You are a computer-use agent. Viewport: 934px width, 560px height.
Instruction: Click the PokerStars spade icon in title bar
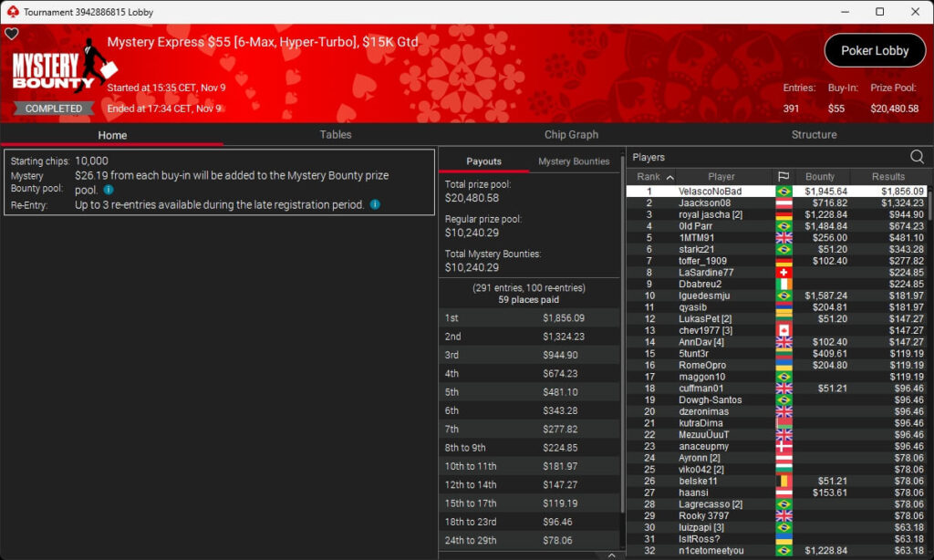tap(11, 12)
